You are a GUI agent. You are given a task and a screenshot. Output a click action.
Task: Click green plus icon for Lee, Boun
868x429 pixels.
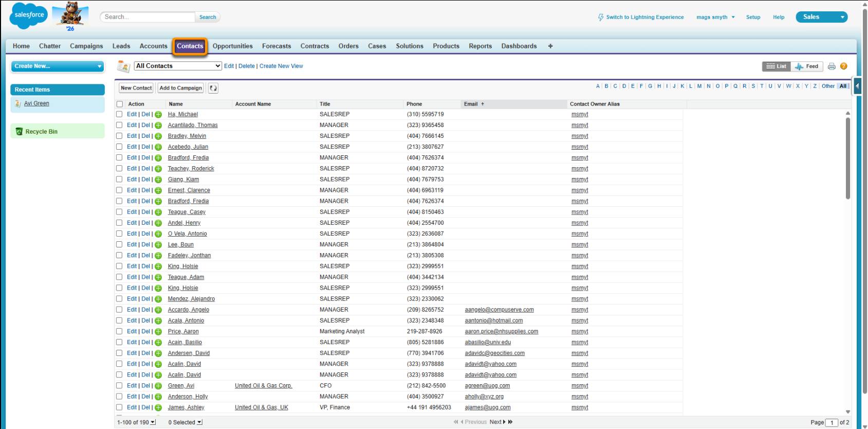158,245
